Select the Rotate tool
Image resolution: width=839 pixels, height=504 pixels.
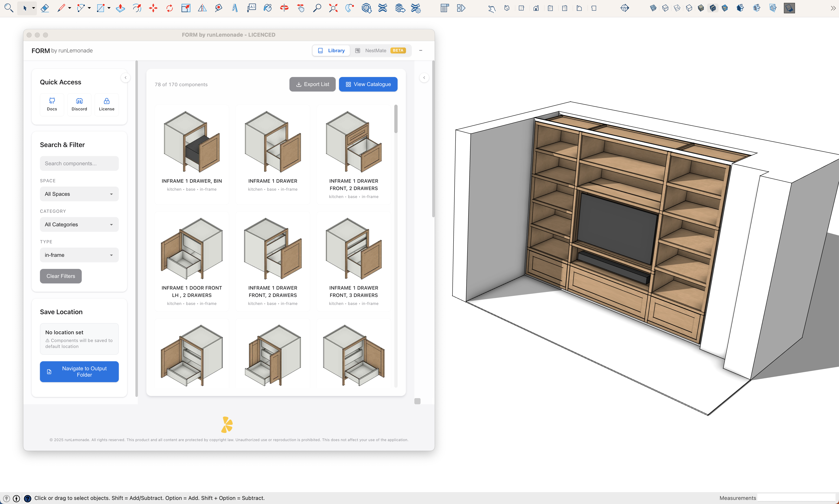[x=169, y=8]
